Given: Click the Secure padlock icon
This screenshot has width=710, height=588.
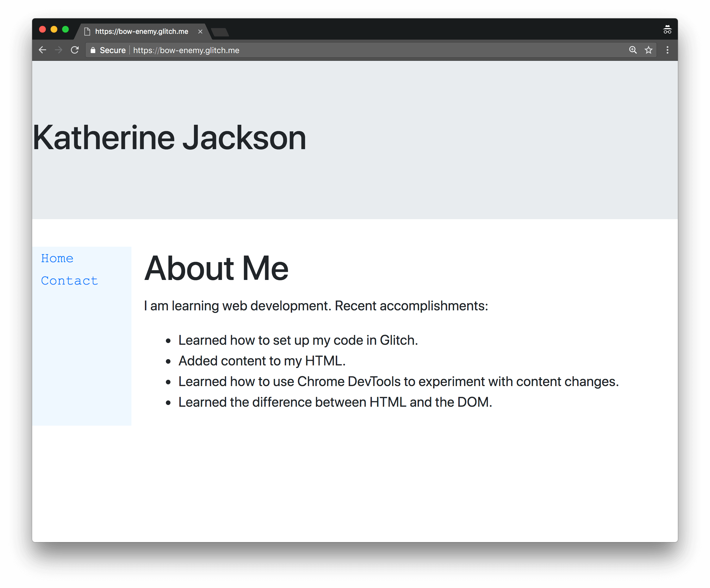Looking at the screenshot, I should 93,50.
